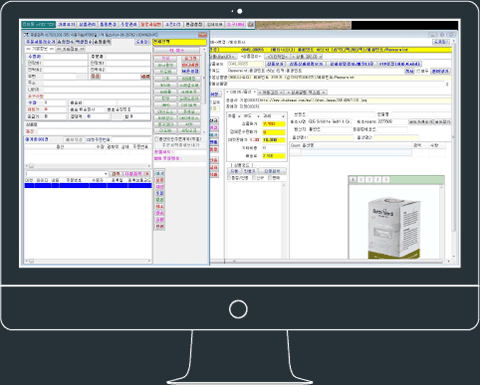Open third dropdown in the price panel

coord(274,116)
